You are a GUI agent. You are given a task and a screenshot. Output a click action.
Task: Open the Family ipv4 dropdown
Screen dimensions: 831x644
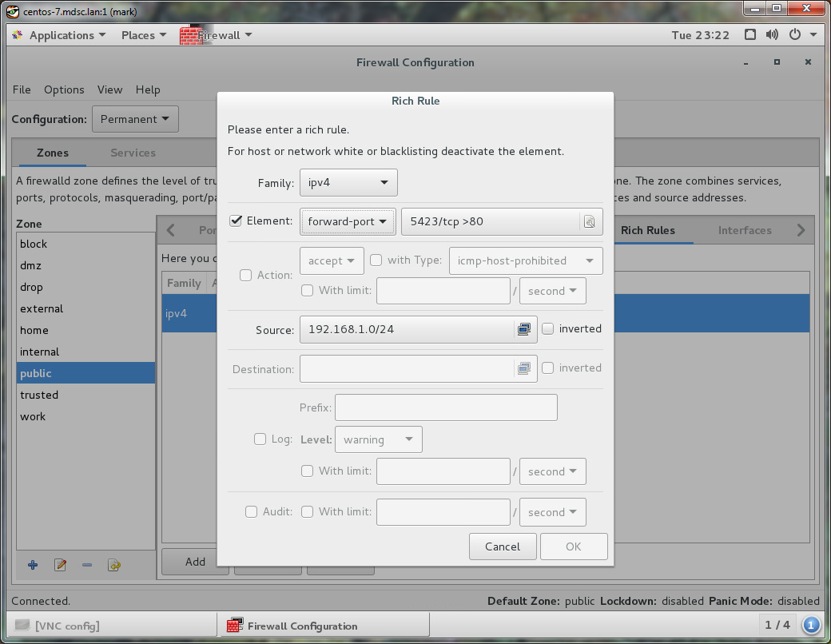click(348, 182)
